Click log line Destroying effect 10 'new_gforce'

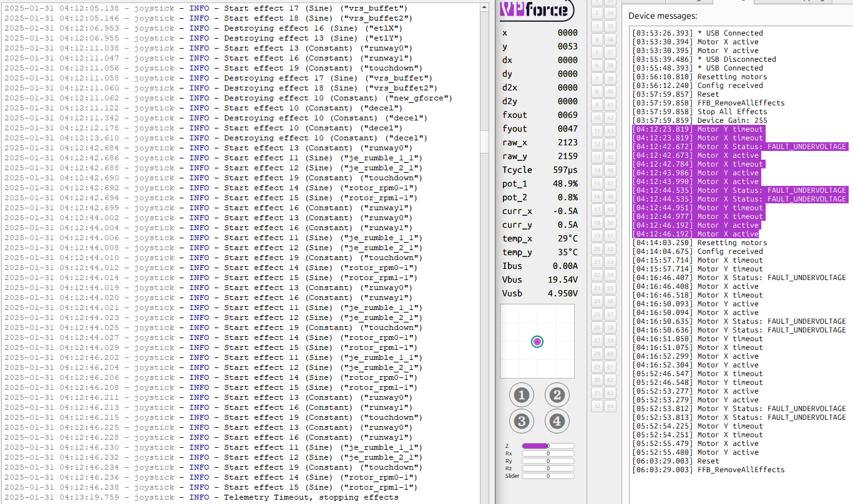(x=228, y=98)
